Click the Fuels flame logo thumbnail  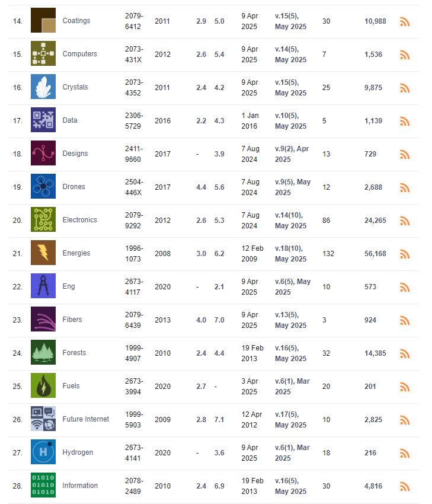[x=43, y=385]
